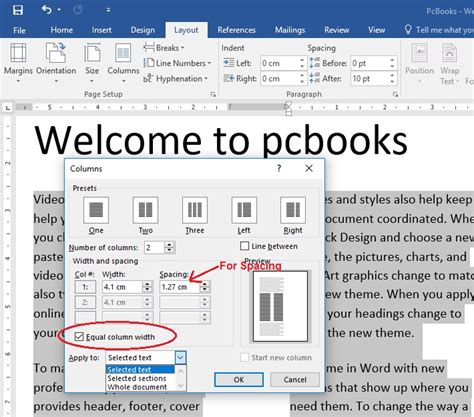Click the column layout Preview thumbnail

pos(280,306)
